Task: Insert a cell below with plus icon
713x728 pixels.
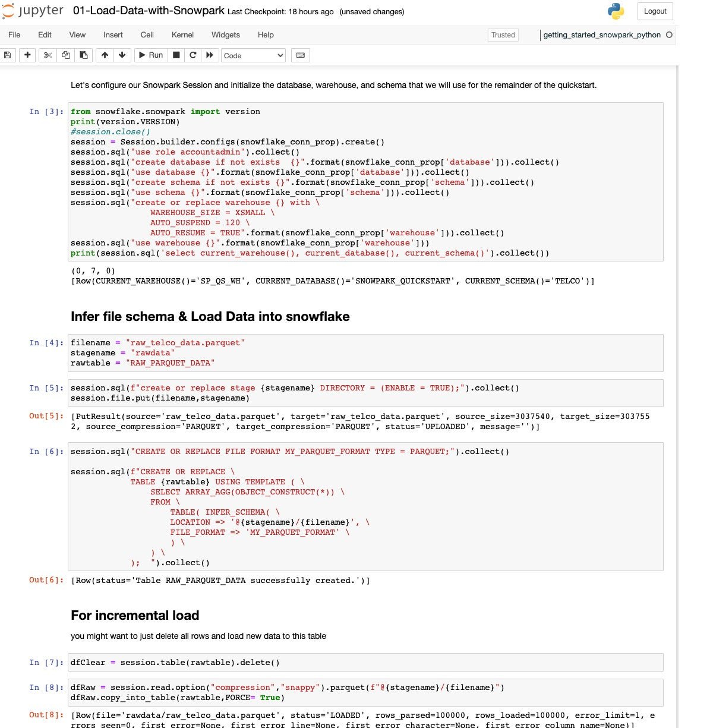Action: tap(27, 55)
